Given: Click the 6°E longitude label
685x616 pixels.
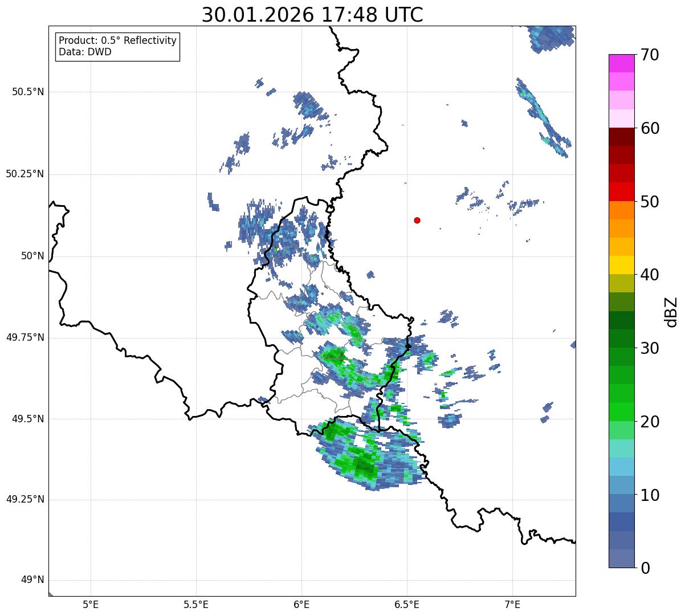Looking at the screenshot, I should tap(301, 604).
